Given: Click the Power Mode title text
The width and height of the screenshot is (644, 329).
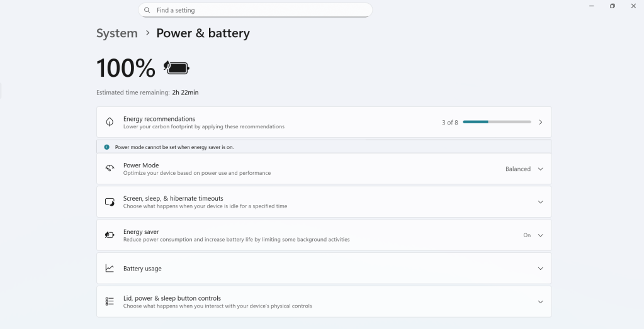Looking at the screenshot, I should pos(141,165).
